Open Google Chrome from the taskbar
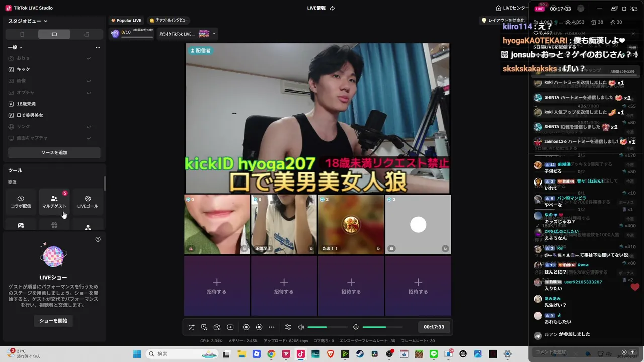Image resolution: width=644 pixels, height=362 pixels. click(x=271, y=354)
